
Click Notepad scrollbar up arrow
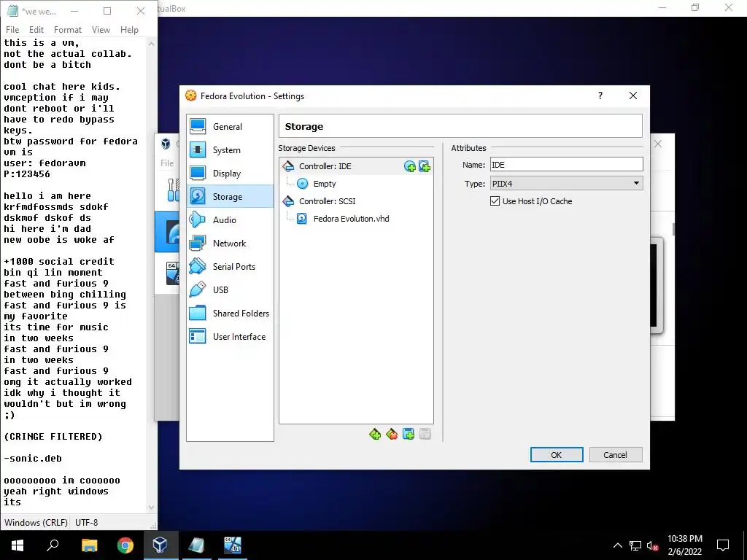pos(152,44)
